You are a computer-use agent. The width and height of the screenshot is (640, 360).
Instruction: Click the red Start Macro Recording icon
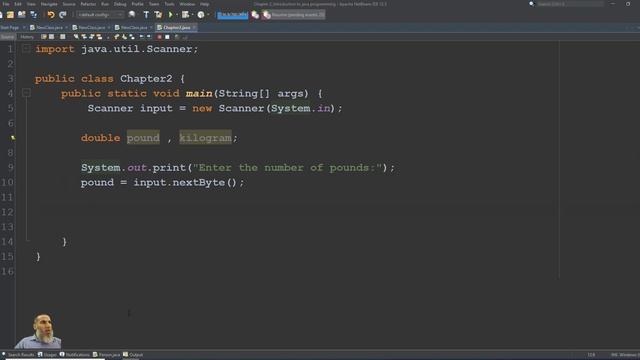159,37
